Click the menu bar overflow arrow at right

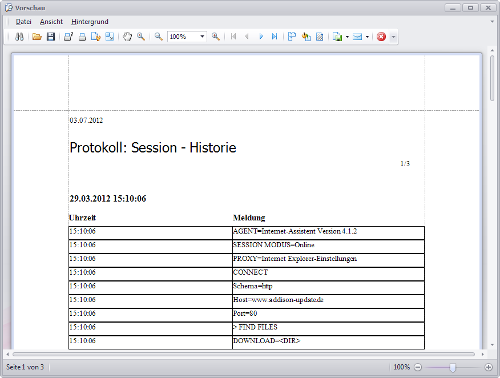[x=492, y=22]
